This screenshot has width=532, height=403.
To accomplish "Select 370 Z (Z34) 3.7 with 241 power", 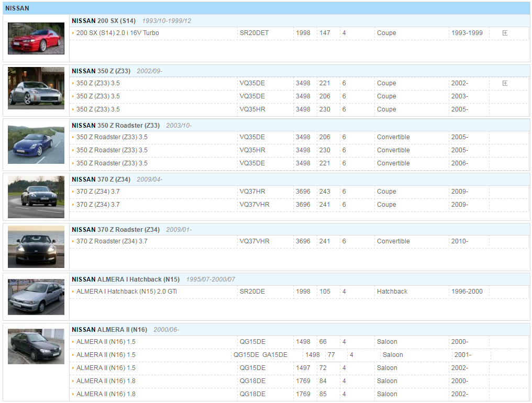I will (98, 205).
